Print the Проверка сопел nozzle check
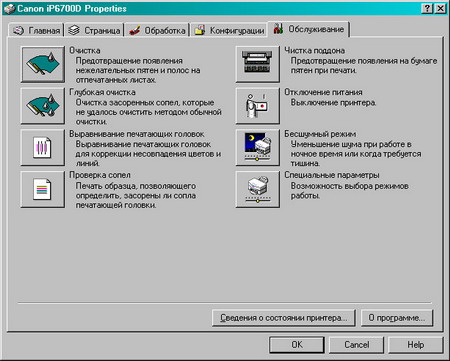The width and height of the screenshot is (450, 361). coord(43,189)
